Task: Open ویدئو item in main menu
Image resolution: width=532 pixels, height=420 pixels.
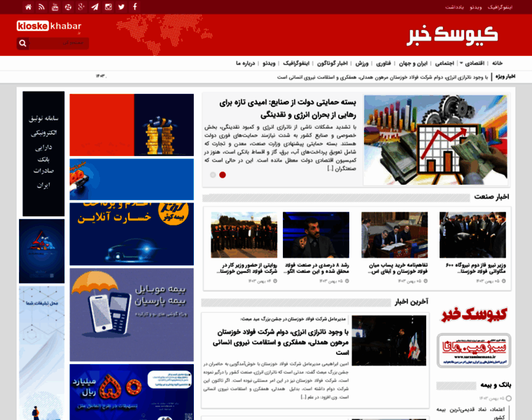Action: [269, 64]
